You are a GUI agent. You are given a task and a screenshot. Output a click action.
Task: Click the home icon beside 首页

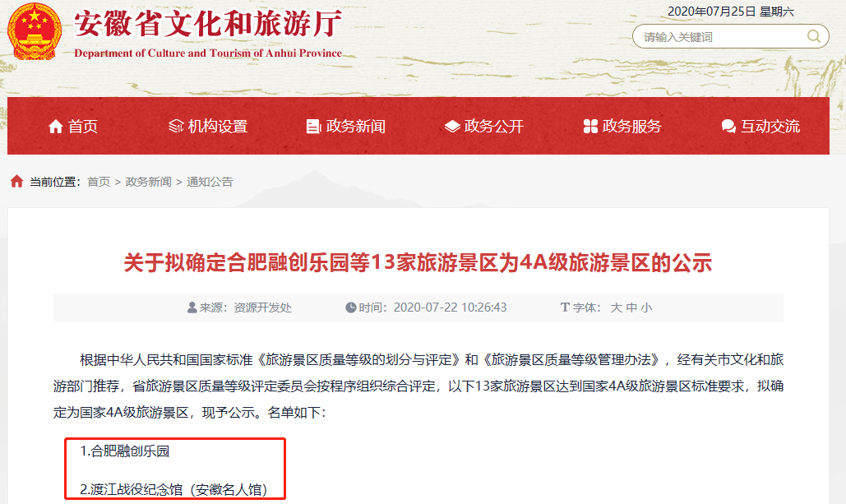(x=56, y=127)
